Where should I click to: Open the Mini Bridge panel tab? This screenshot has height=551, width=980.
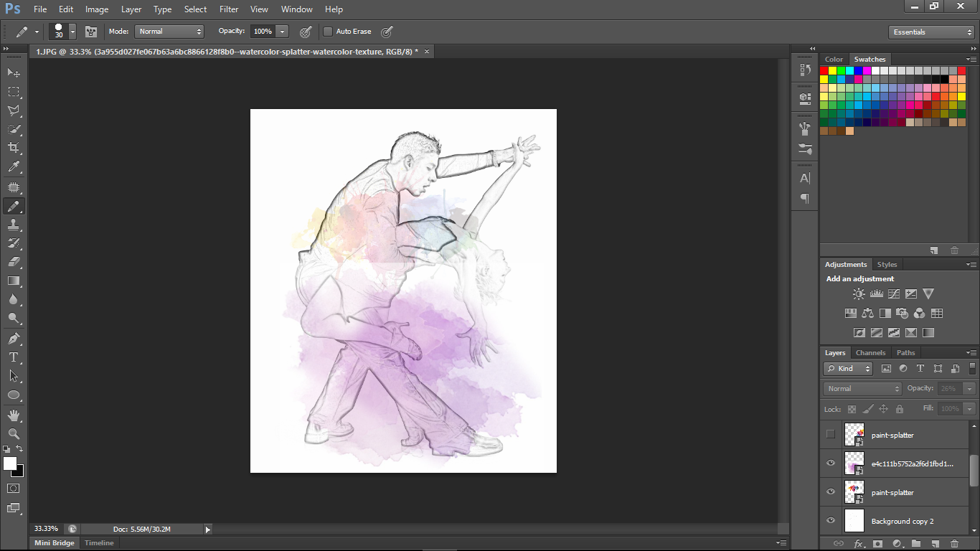(x=55, y=543)
